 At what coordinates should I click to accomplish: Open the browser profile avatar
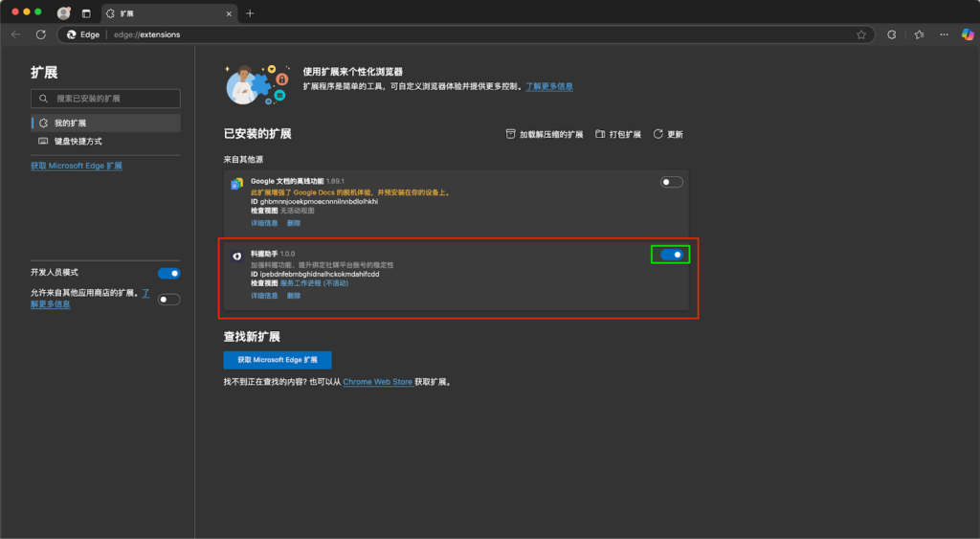[64, 13]
